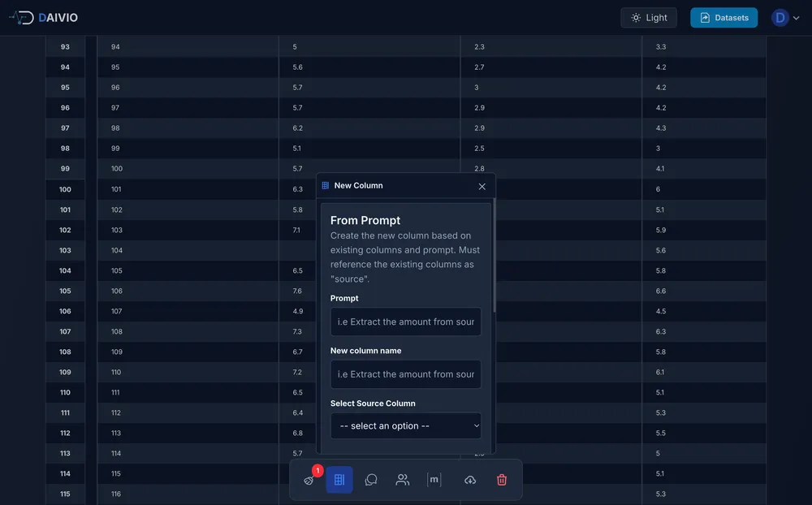The height and width of the screenshot is (505, 812).
Task: Close the New Column dialog
Action: tap(482, 186)
